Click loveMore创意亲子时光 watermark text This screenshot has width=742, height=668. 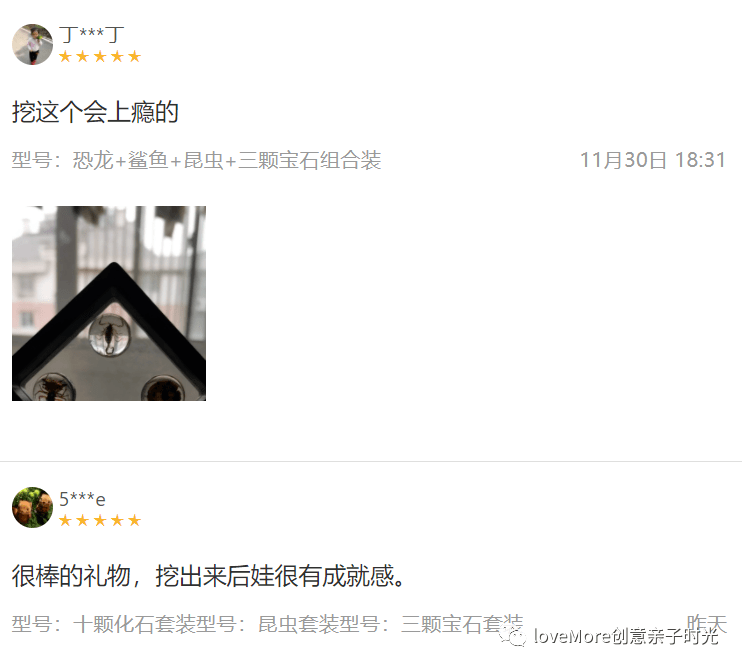click(x=627, y=636)
